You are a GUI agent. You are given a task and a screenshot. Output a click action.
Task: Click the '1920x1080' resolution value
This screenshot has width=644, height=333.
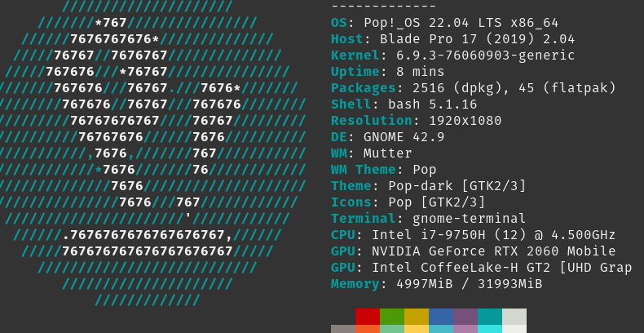click(465, 121)
